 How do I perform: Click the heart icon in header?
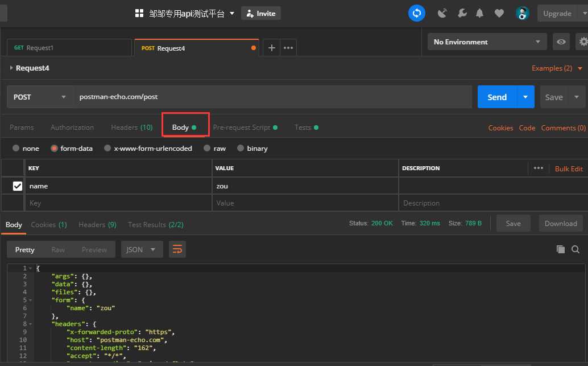[499, 14]
